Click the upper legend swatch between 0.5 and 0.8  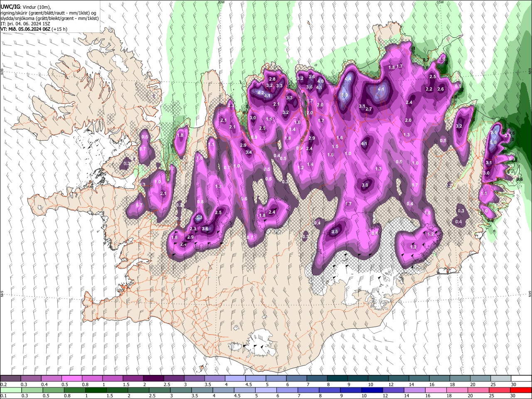pos(72,379)
